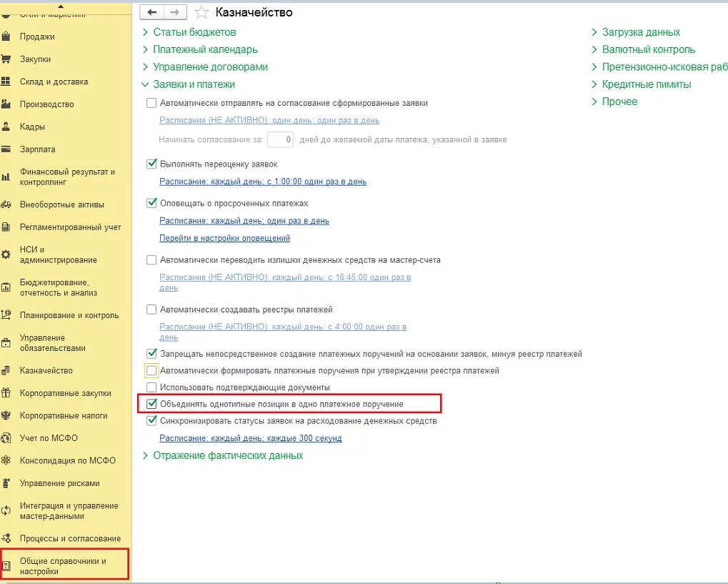Open Управление рисками section in sidebar
The height and width of the screenshot is (584, 728).
[60, 483]
